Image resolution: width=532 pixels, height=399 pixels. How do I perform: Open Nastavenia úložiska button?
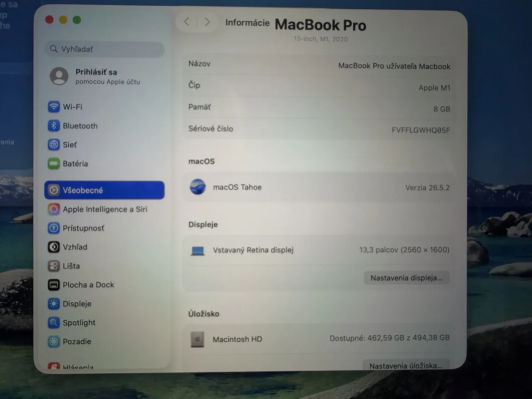[x=406, y=366]
